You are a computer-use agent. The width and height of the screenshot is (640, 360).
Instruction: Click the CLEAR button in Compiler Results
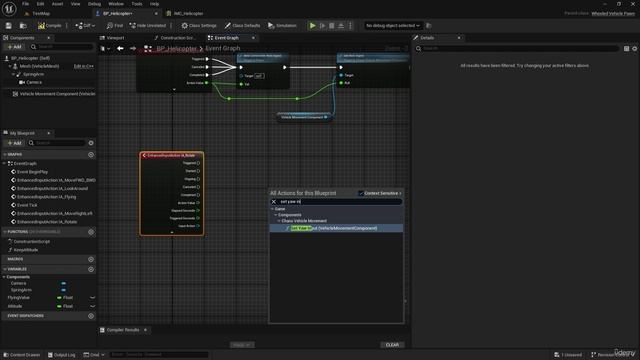(x=392, y=345)
